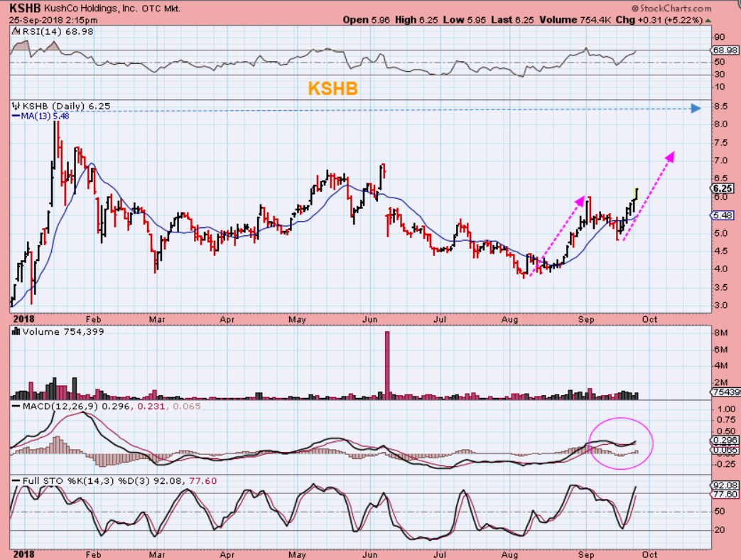Click the RSI(14) 68.98 indicator label

point(58,31)
